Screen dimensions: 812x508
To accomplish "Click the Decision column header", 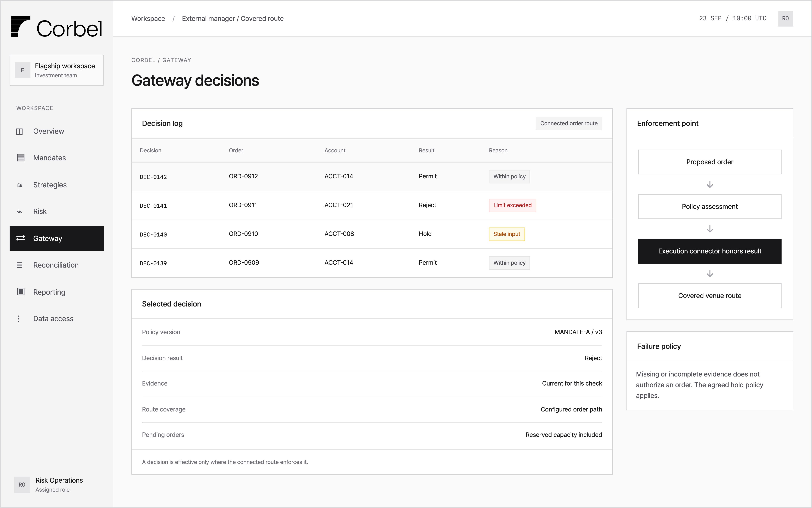I will tap(150, 151).
